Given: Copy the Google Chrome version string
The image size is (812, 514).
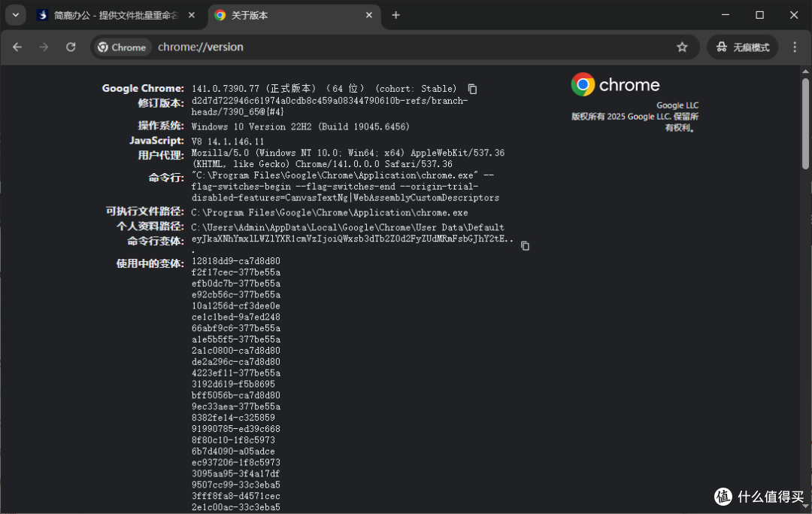Looking at the screenshot, I should (472, 89).
